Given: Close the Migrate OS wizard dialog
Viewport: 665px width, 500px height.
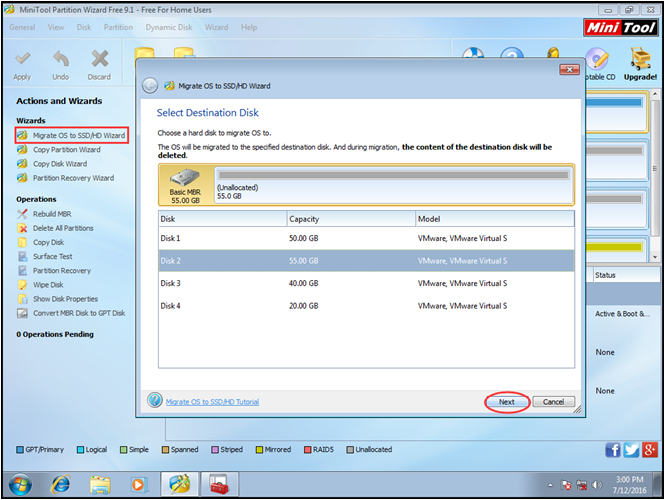Looking at the screenshot, I should tap(570, 70).
